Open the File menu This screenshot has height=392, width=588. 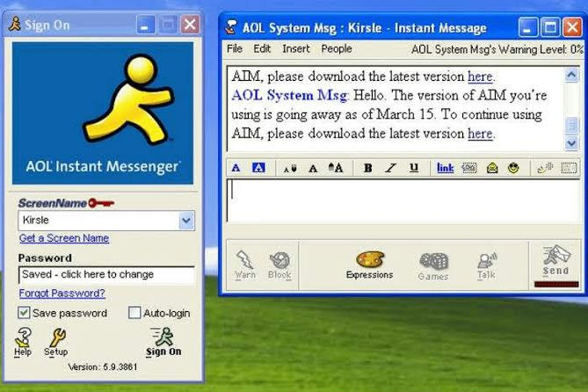pos(235,49)
